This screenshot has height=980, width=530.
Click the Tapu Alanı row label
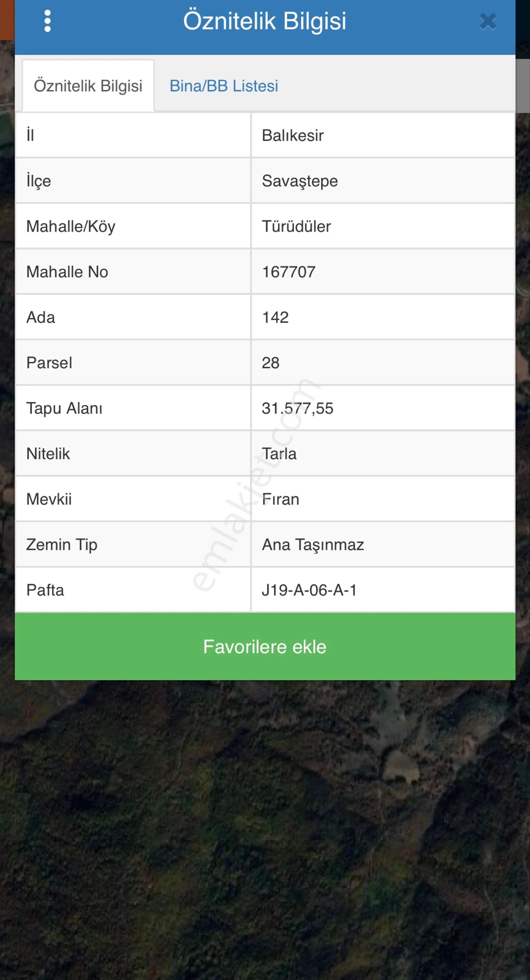[64, 409]
